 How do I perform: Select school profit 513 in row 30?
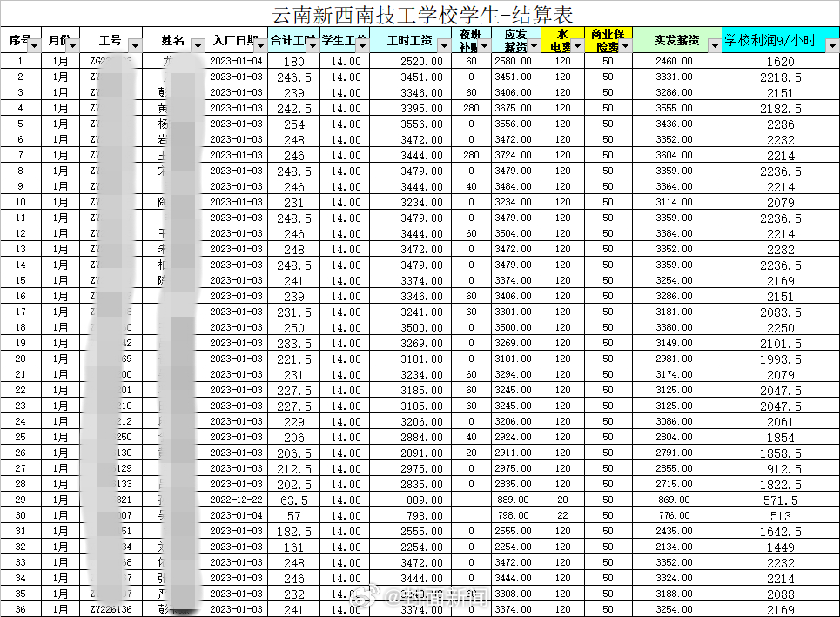click(x=781, y=516)
